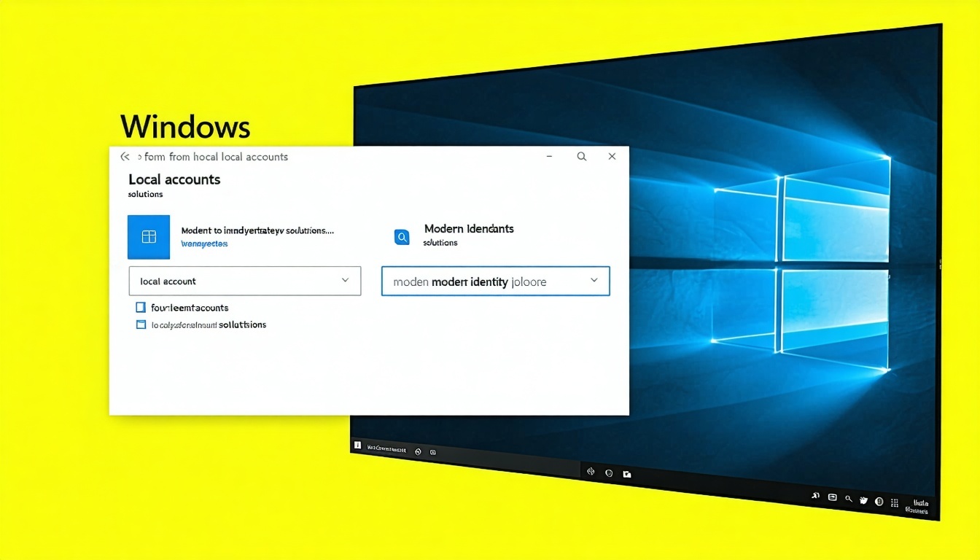Image resolution: width=980 pixels, height=560 pixels.
Task: Click white square Start icon on the taskbar
Action: point(357,445)
